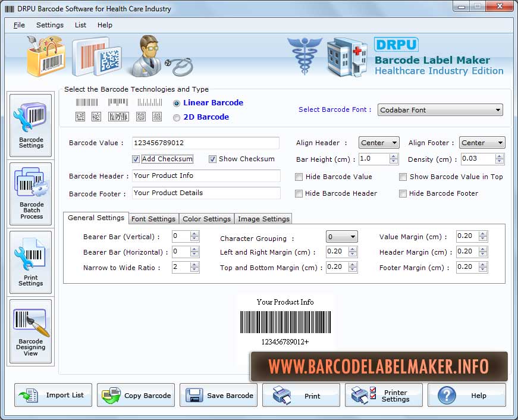Click the application barcode title bar icon
Image resolution: width=518 pixels, height=420 pixels.
(x=10, y=9)
